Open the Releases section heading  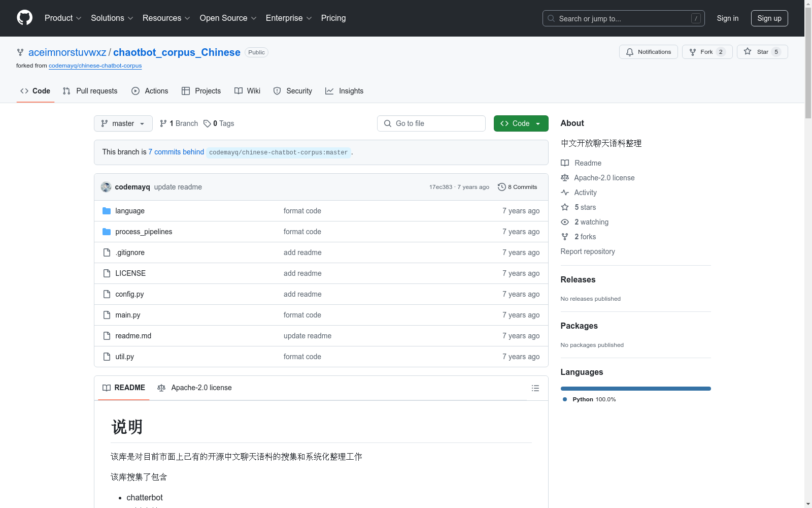578,280
